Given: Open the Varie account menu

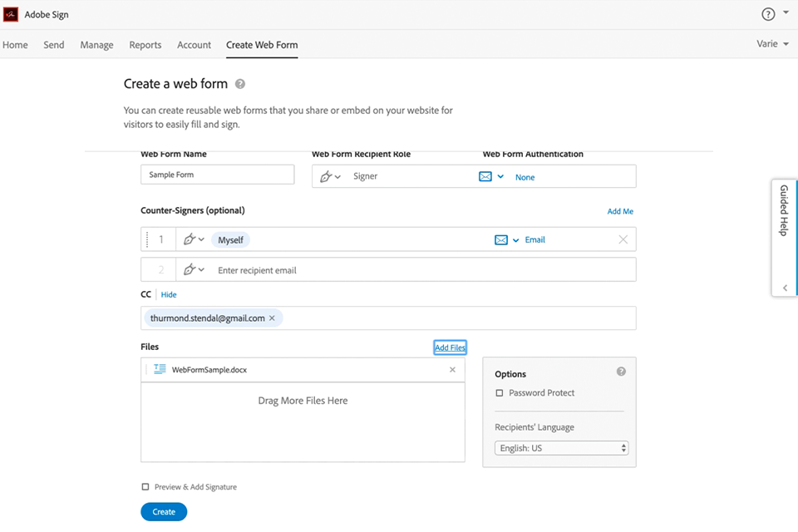Looking at the screenshot, I should tap(773, 44).
